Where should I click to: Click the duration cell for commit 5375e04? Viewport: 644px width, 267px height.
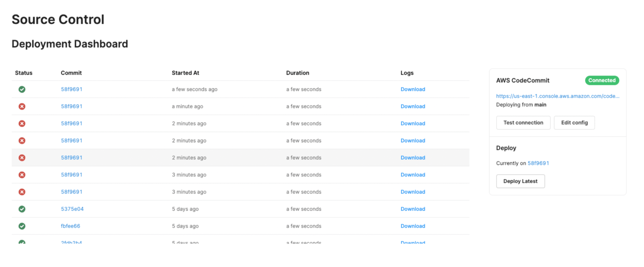pos(304,209)
